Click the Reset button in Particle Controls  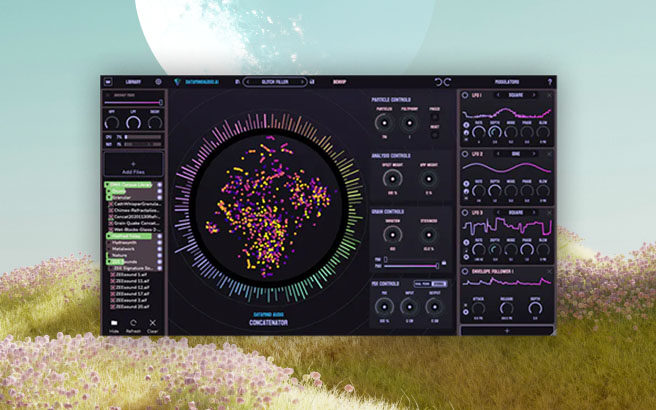[x=435, y=135]
